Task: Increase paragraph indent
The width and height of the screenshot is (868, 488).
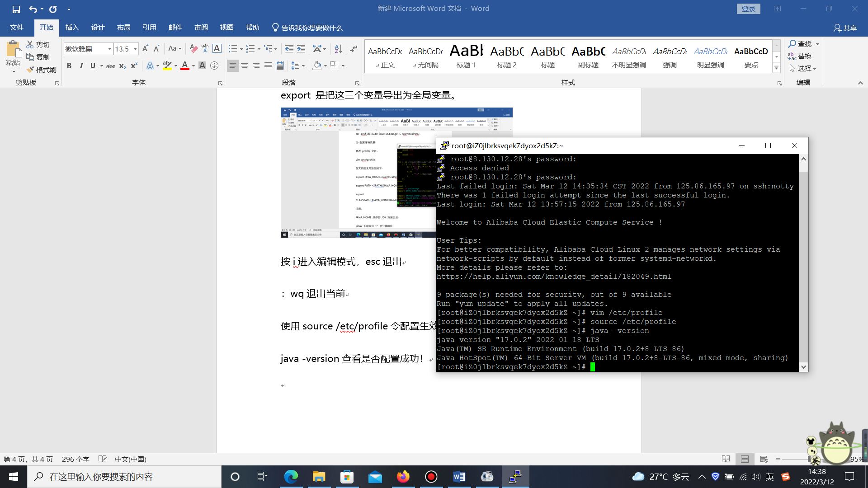Action: [301, 49]
